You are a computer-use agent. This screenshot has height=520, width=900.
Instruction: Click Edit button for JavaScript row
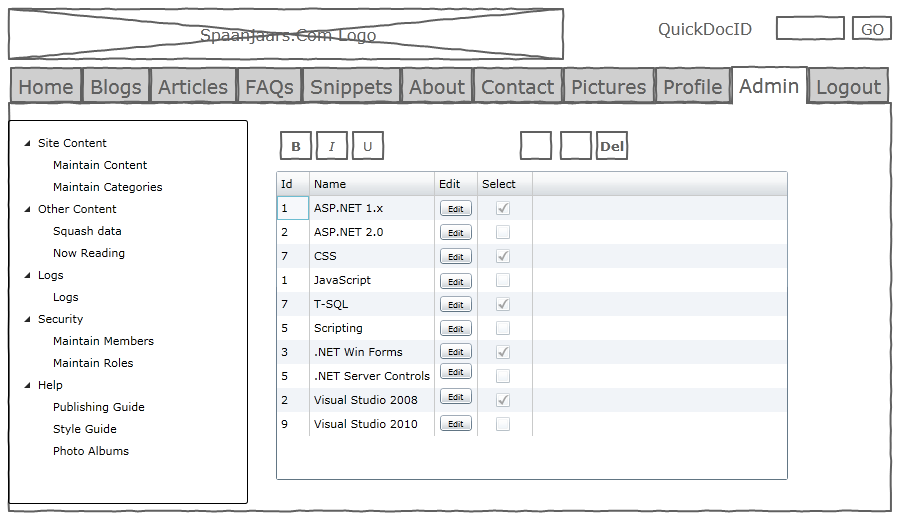coord(455,281)
